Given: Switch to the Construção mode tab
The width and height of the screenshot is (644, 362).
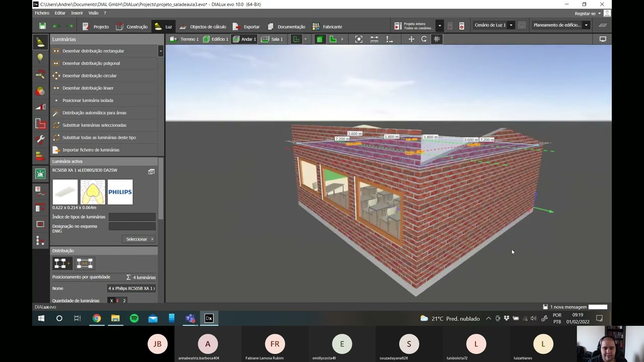Looking at the screenshot, I should click(132, 27).
